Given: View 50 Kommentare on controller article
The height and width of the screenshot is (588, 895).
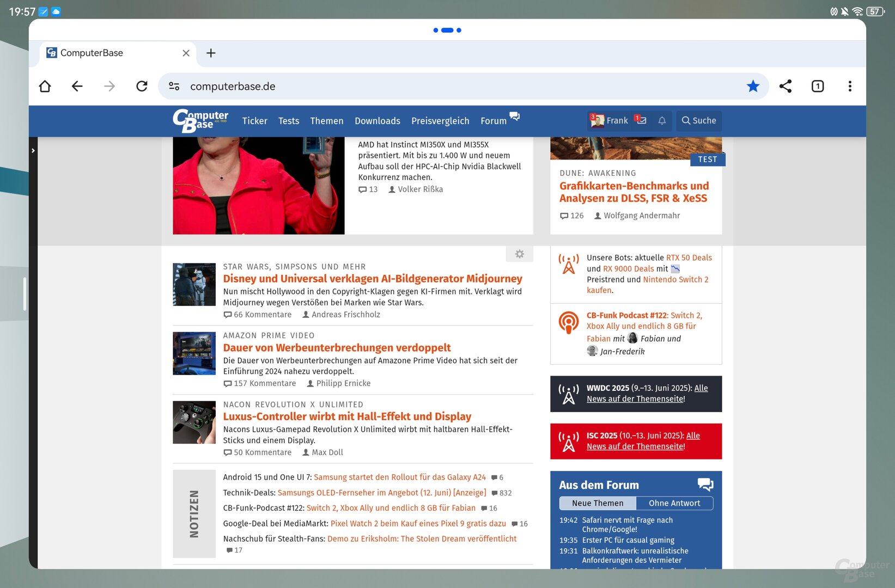Looking at the screenshot, I should [x=258, y=452].
